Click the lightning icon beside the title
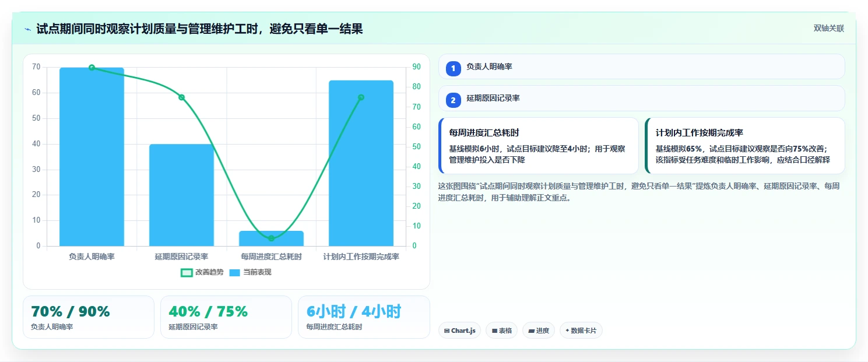Screen dimensions: 868x362 (27, 29)
